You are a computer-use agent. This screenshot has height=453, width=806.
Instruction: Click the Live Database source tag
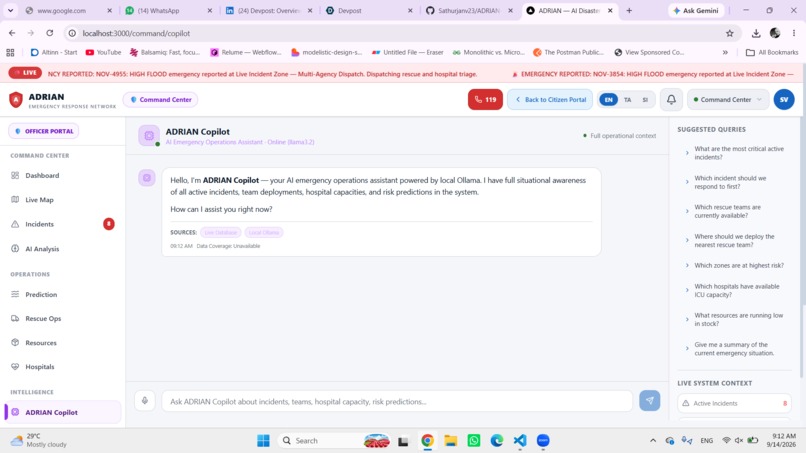click(221, 232)
